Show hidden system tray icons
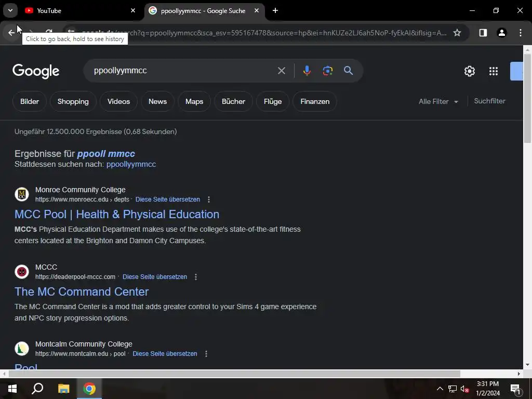This screenshot has height=399, width=532. click(x=440, y=389)
